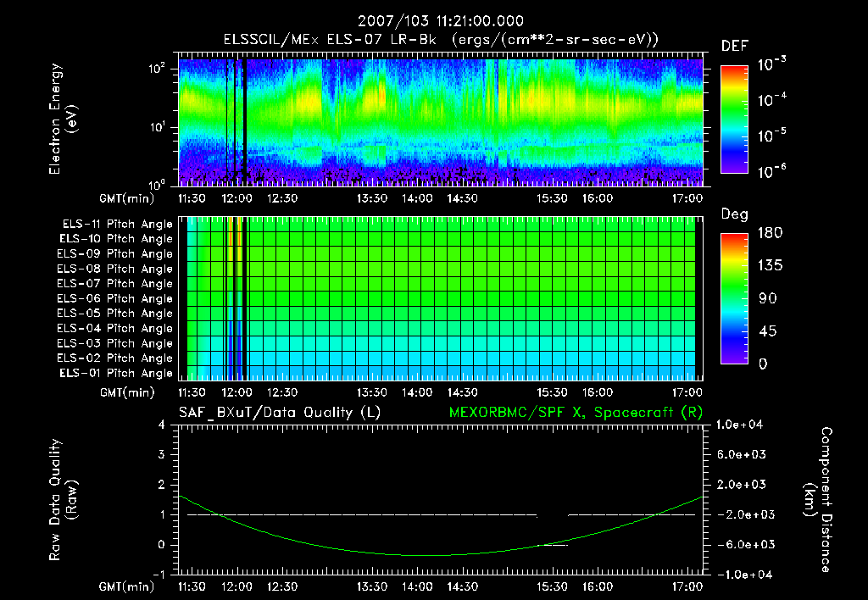Select the ELS-11 Pitch Angle row label

tap(117, 224)
